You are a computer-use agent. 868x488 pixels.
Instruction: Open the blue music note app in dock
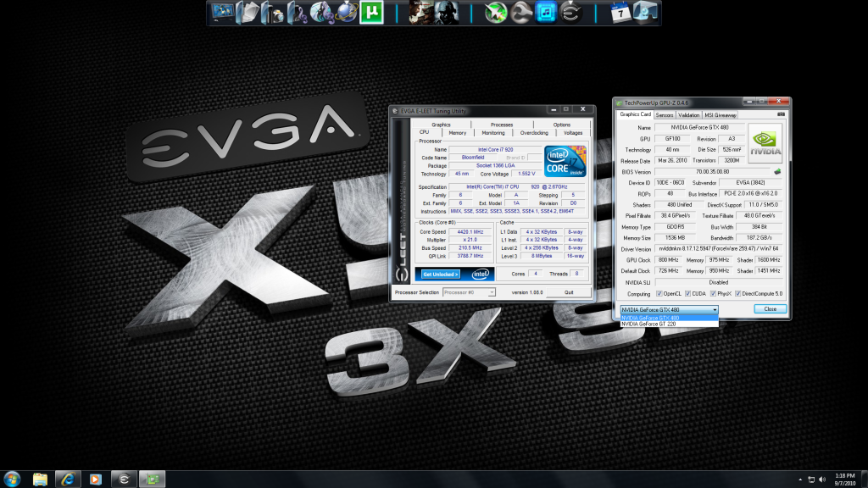[545, 13]
